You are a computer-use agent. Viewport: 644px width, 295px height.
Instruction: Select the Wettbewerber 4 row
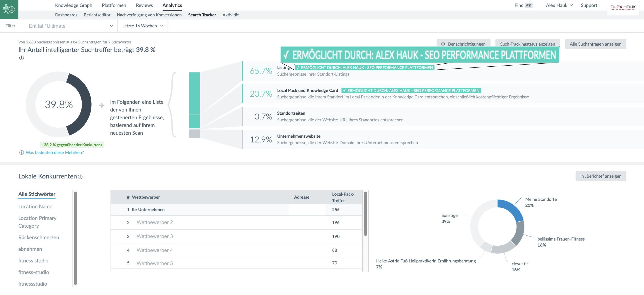[236, 250]
